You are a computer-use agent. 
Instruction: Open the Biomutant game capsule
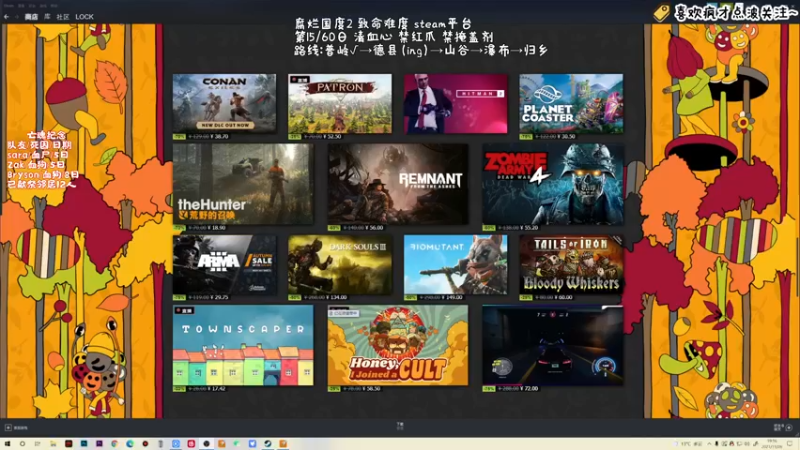click(x=456, y=265)
